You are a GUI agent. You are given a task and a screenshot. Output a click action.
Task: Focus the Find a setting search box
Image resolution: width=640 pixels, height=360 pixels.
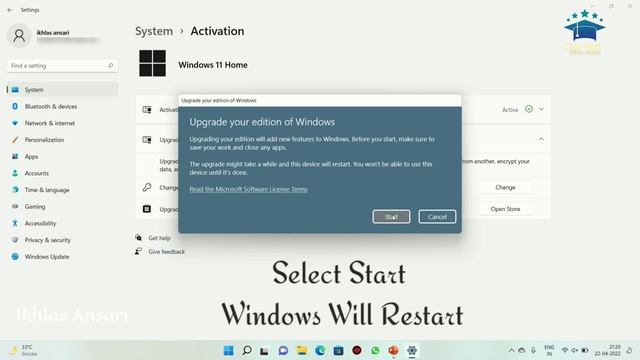coord(62,66)
